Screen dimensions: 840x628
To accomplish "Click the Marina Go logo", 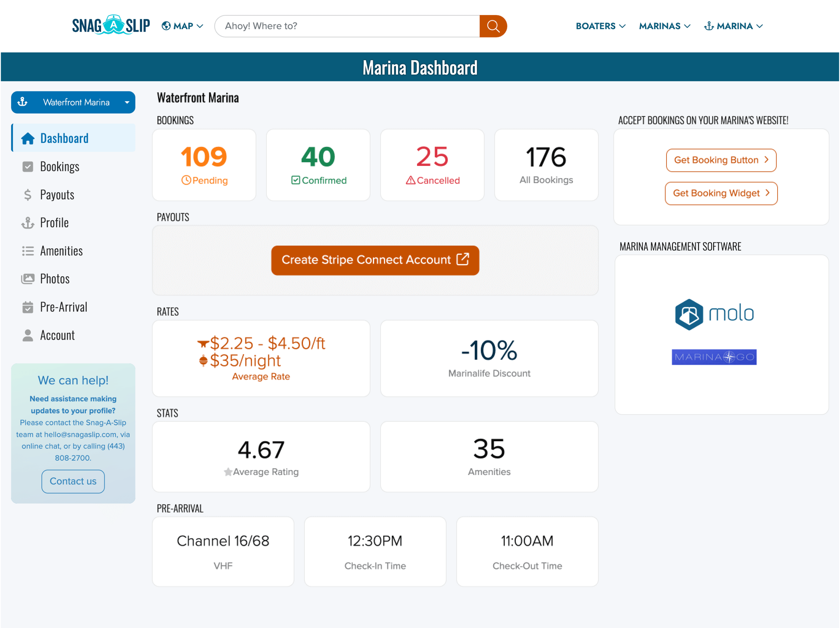I will pos(714,357).
